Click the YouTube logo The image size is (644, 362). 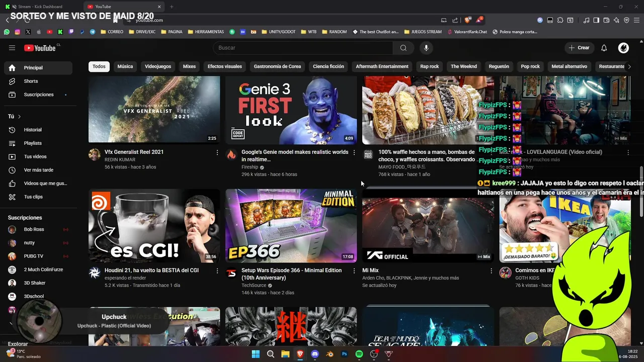pyautogui.click(x=40, y=48)
